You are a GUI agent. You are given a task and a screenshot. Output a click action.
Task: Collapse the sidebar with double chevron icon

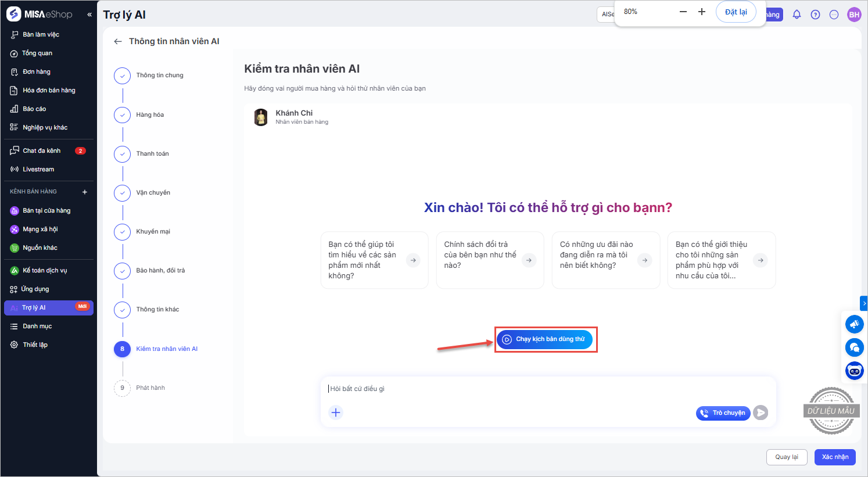89,15
